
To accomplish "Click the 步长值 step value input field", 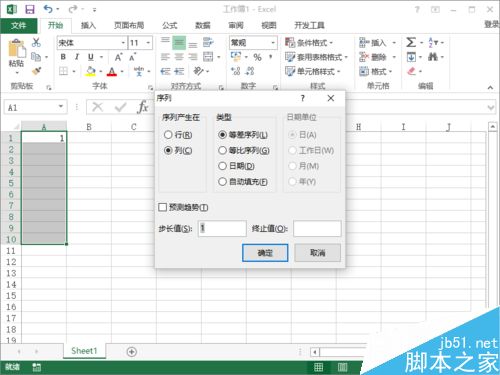I will [x=222, y=228].
